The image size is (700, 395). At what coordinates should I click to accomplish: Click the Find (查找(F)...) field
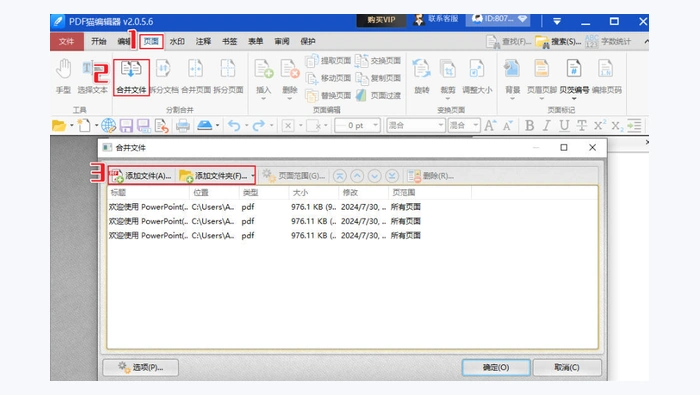pos(509,42)
